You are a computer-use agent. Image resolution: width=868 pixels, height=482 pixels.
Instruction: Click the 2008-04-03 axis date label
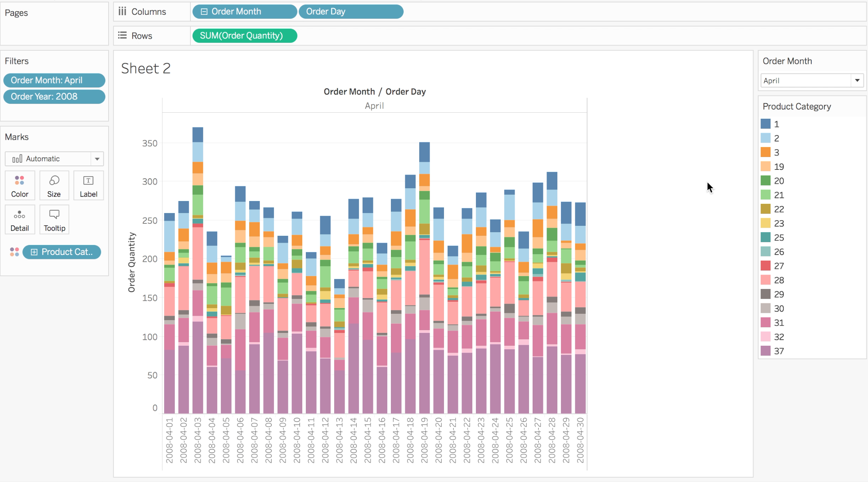point(198,440)
